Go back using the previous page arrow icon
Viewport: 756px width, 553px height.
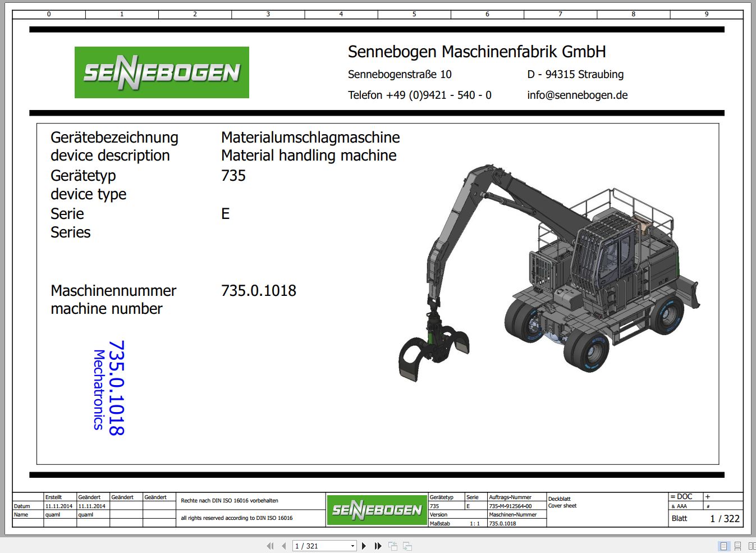[x=283, y=545]
